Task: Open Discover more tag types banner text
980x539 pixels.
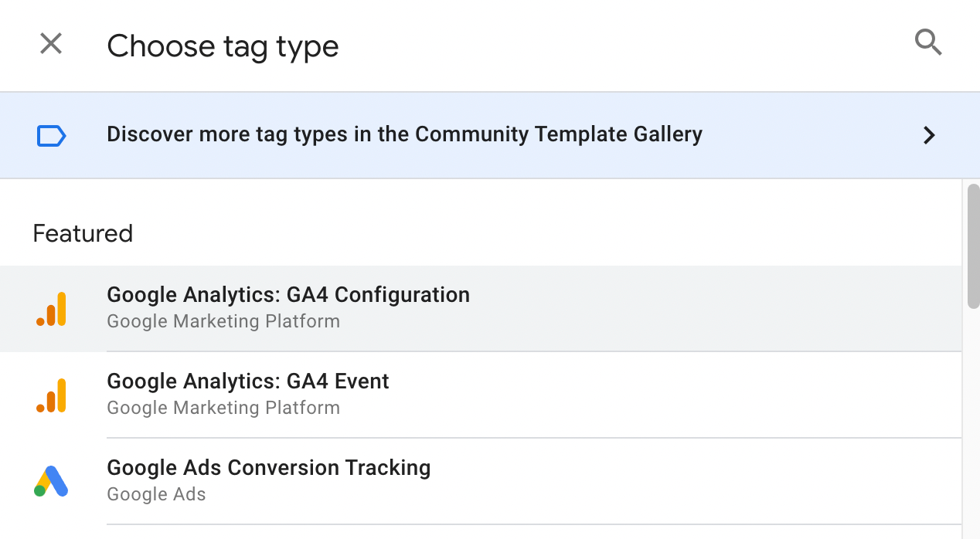Action: pos(404,134)
